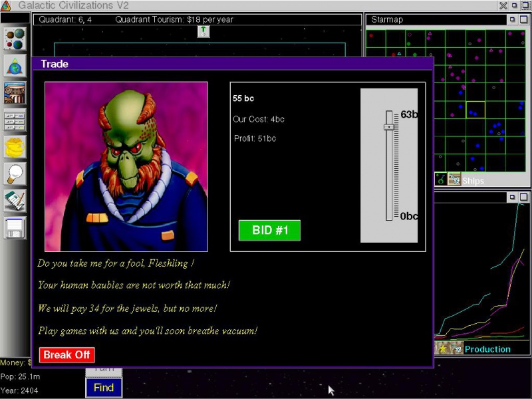Click the '55 bc' bid amount text
The height and width of the screenshot is (399, 532).
243,98
